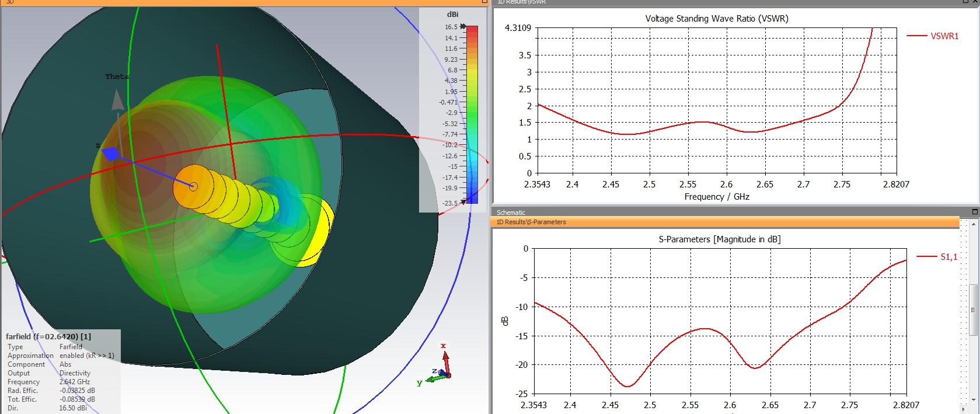Click the upper limit marker at 16.5
The width and height of the screenshot is (980, 414).
point(463,26)
